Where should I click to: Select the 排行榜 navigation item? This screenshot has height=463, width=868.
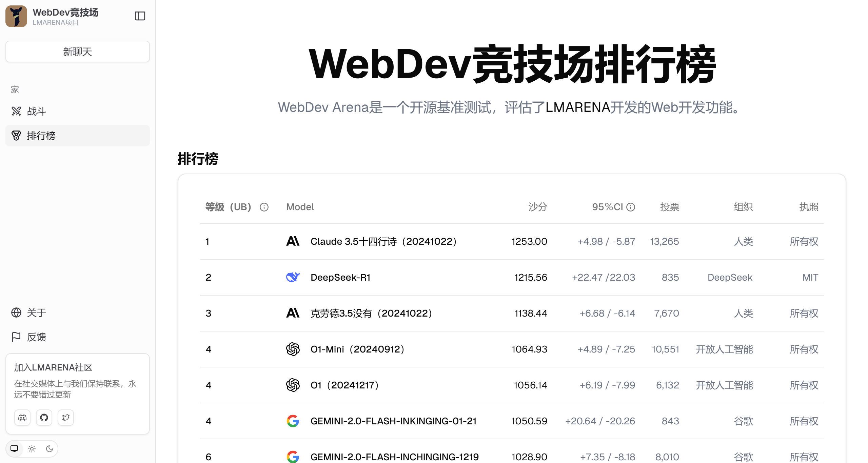pyautogui.click(x=42, y=136)
